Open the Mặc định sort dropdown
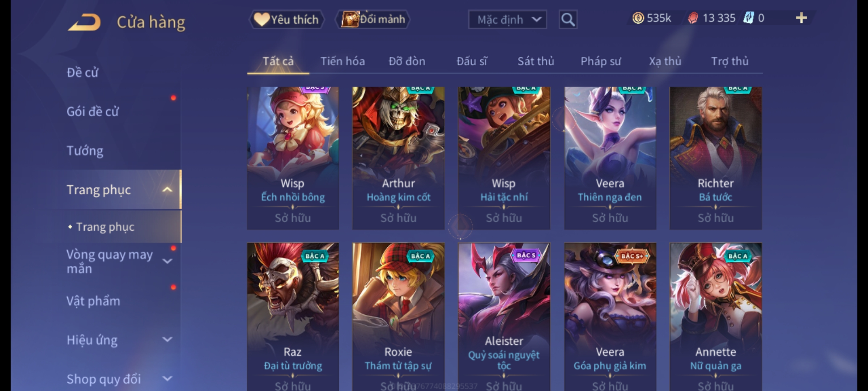 507,20
